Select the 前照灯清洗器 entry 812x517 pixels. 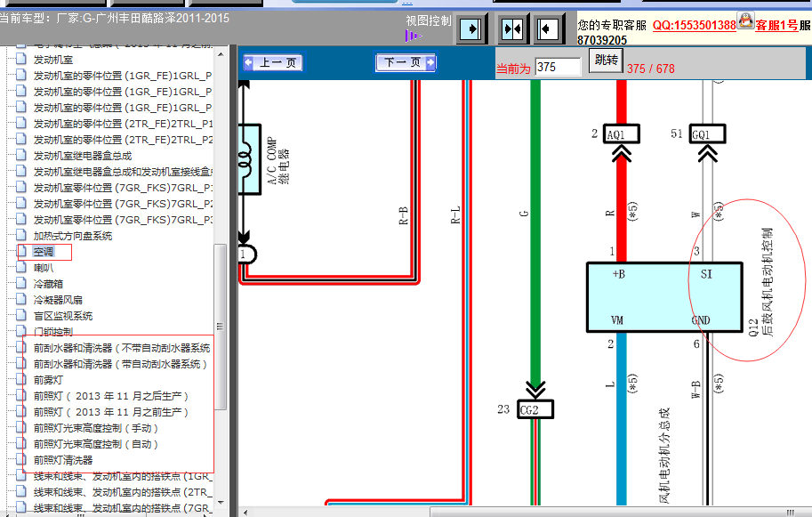coord(63,461)
